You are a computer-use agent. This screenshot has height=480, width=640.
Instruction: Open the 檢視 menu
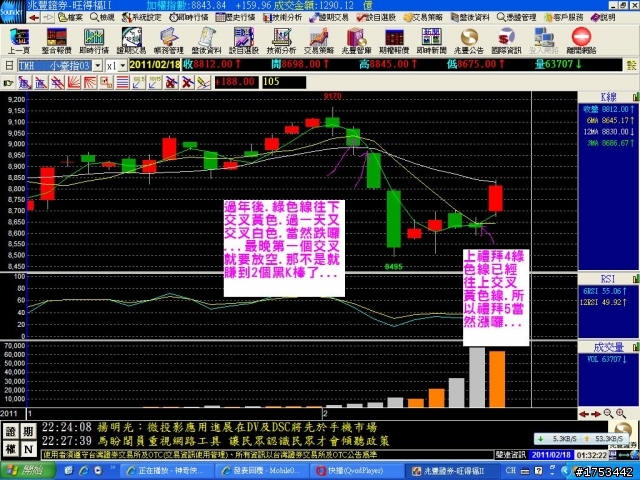coord(102,18)
